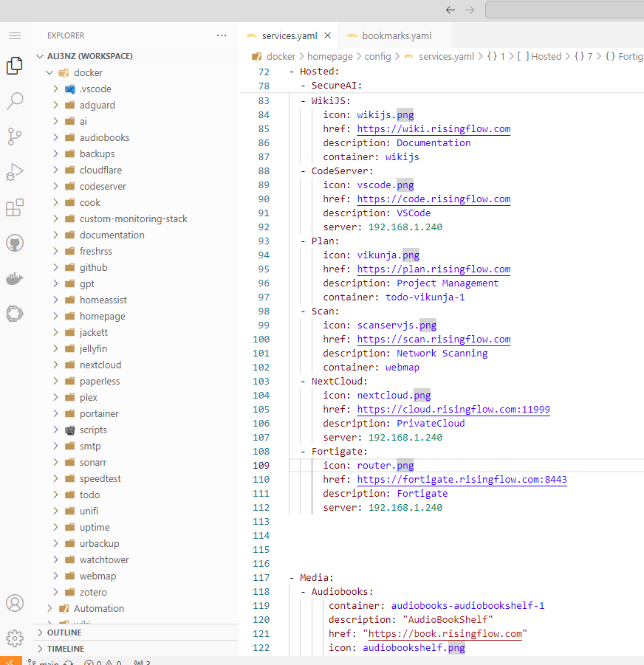The height and width of the screenshot is (665, 644).
Task: Open the hexagon extension icon in activity bar
Action: [15, 314]
